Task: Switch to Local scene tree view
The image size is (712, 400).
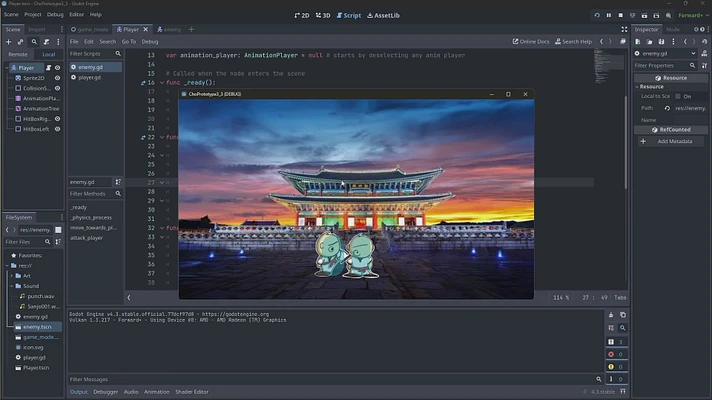Action: point(49,54)
